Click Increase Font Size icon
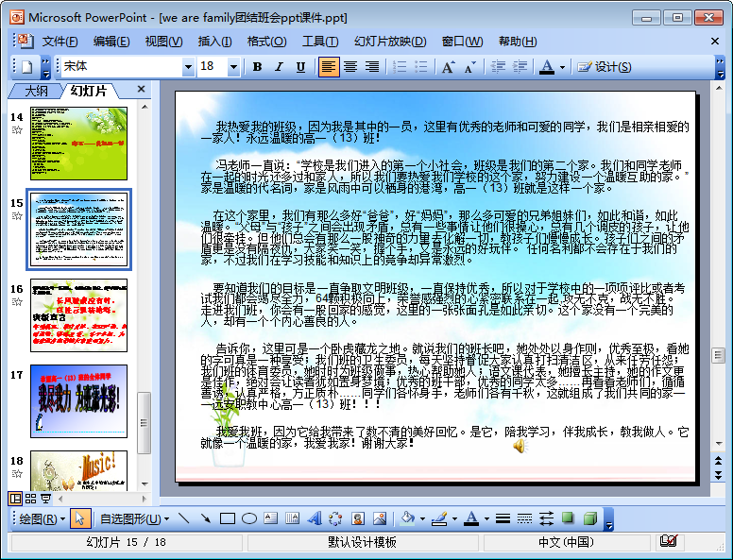This screenshot has width=733, height=560. pos(449,67)
